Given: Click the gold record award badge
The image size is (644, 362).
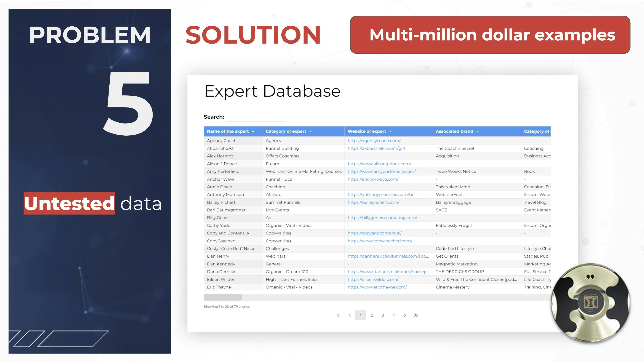Looking at the screenshot, I should pos(591,303).
